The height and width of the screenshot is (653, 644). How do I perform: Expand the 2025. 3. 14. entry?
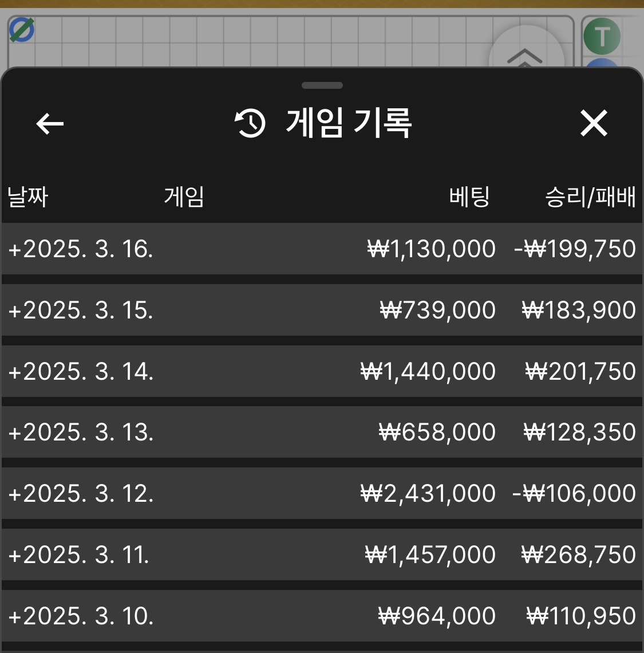(x=81, y=372)
